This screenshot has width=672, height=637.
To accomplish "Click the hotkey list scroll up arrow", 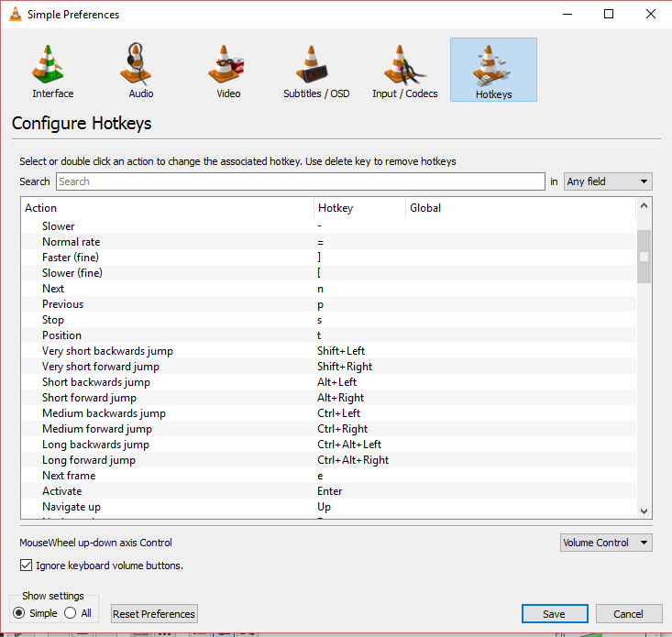I will point(644,206).
